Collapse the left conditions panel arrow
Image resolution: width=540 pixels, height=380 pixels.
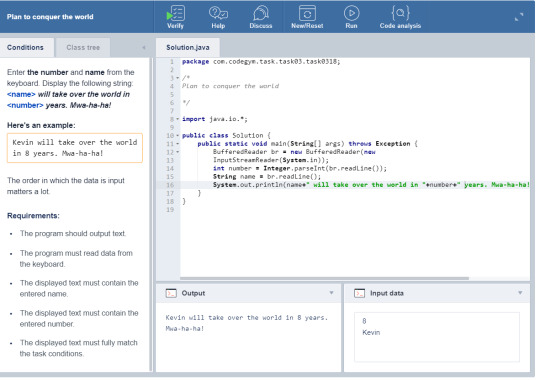point(144,48)
